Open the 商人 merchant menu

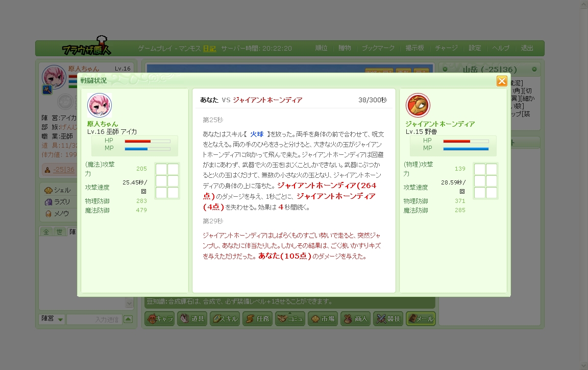click(x=355, y=318)
